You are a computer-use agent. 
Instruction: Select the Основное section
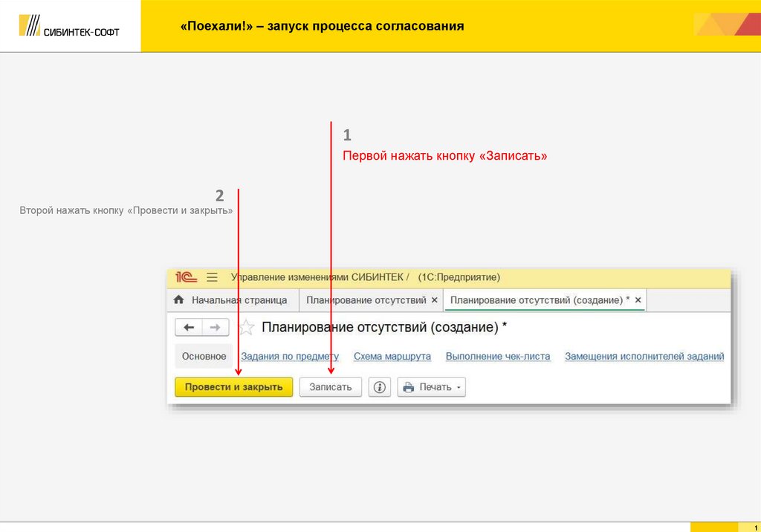click(x=204, y=357)
